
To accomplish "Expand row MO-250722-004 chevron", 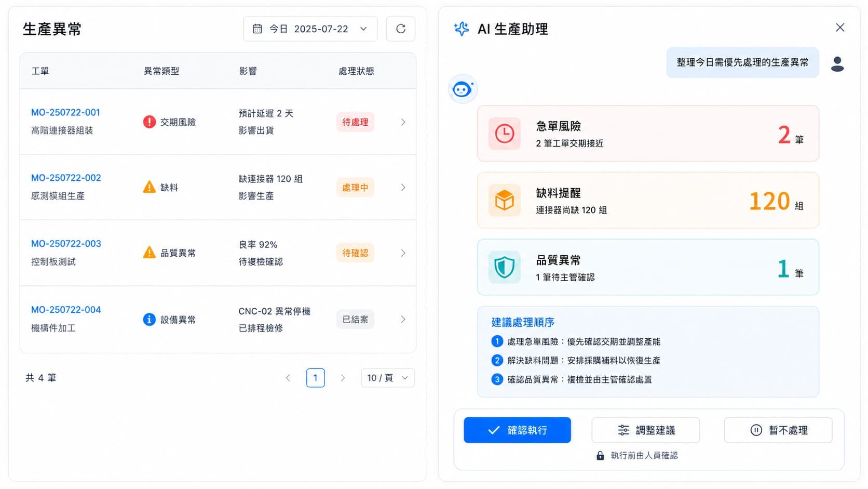I will [x=403, y=319].
